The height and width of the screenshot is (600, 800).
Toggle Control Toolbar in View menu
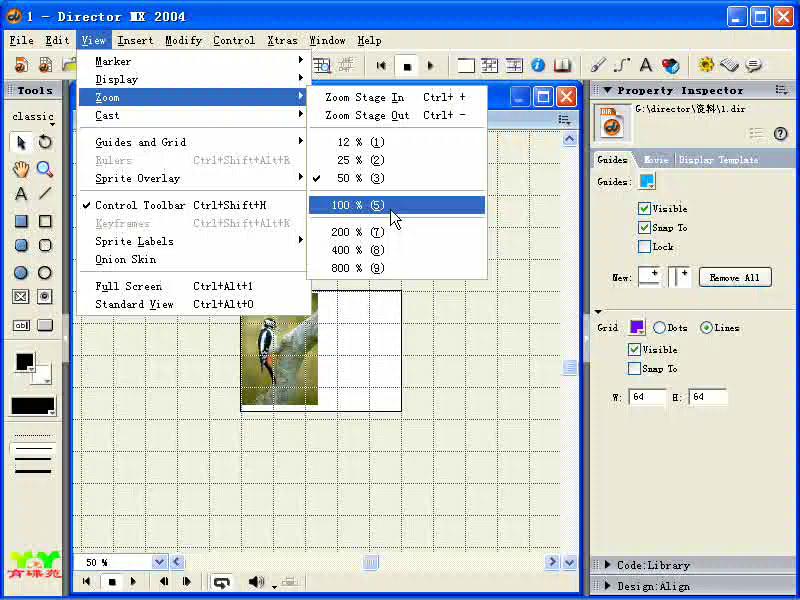pos(194,205)
